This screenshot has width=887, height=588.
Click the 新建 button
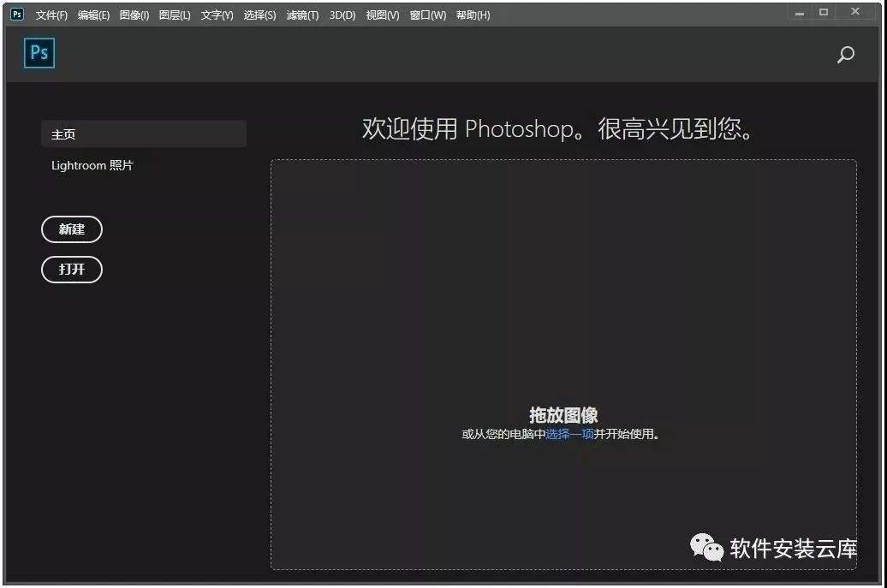pos(72,229)
